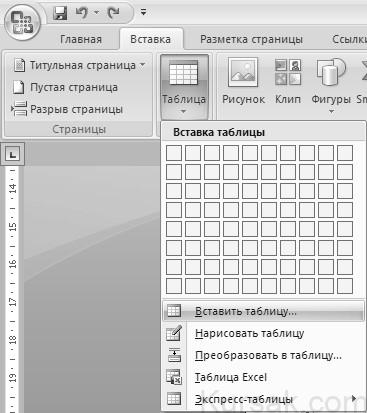Pick the last cell of first grid row

tap(345, 153)
